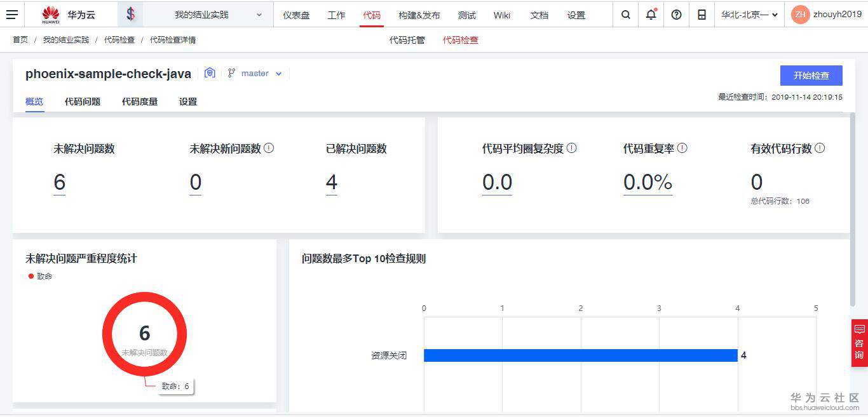Click the Huawei Cloud logo
868x417 pixels.
[x=68, y=15]
